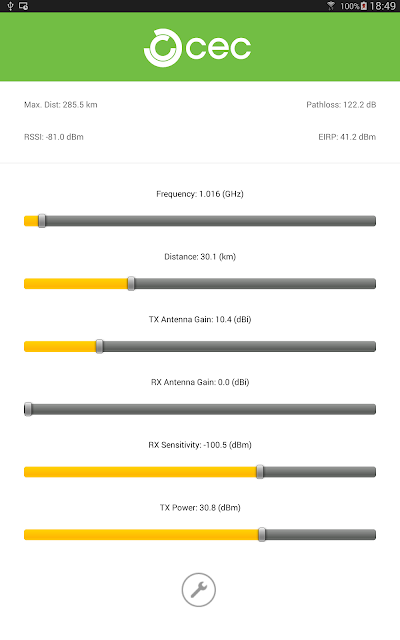The image size is (400, 640).
Task: Tap the RSSI -81.0 dBm value
Action: (x=54, y=137)
